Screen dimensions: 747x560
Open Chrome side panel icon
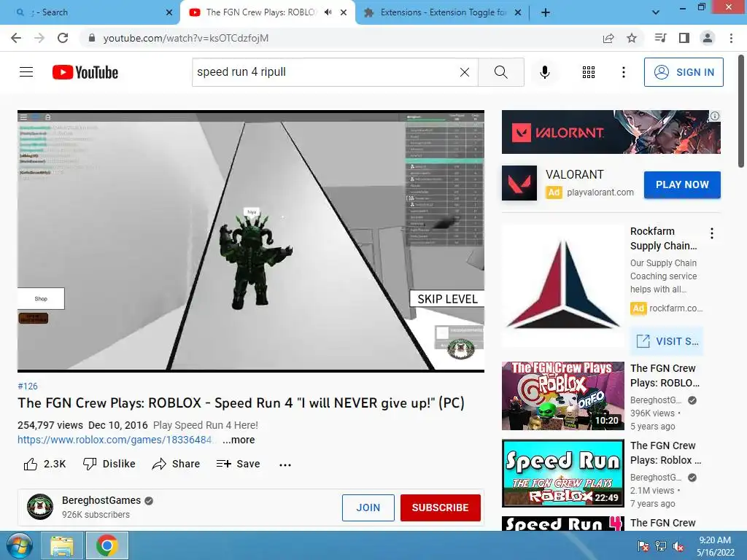click(x=684, y=38)
